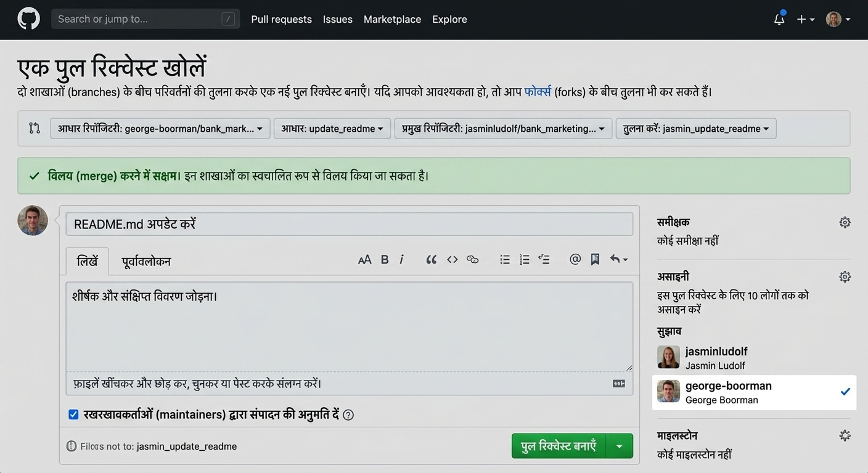Open the user avatar menu in header

[838, 19]
